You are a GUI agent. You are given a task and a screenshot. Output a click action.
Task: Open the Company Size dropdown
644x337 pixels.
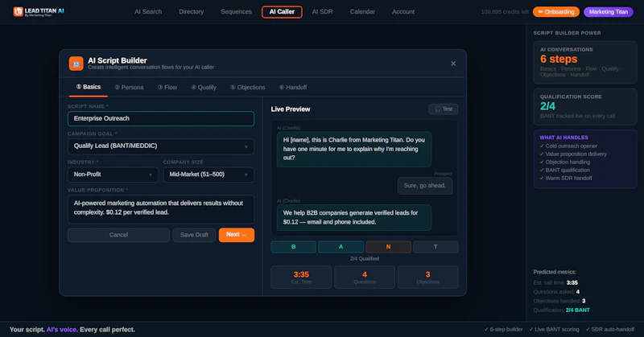point(208,175)
